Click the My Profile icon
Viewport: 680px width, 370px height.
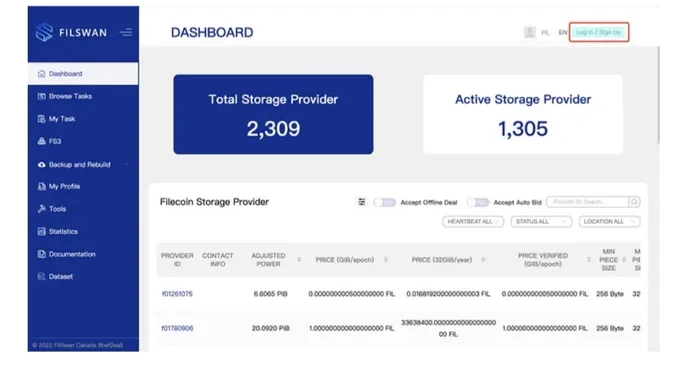(42, 187)
